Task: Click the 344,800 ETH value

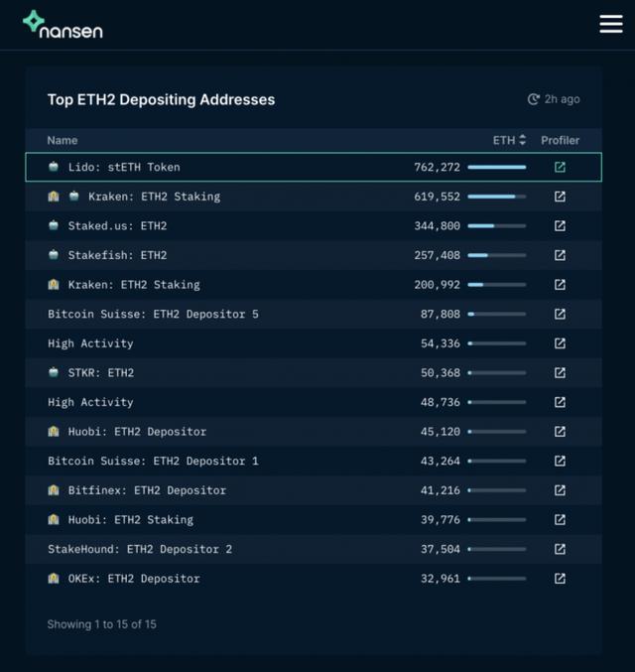Action: coord(437,226)
